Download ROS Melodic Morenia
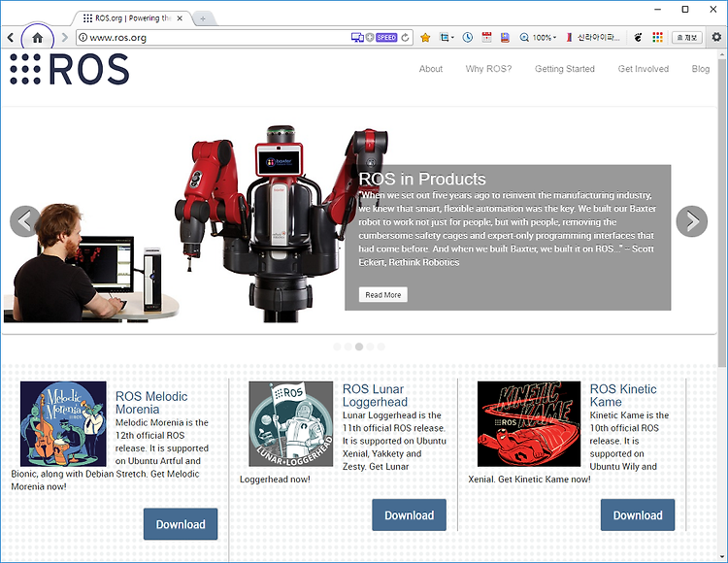The width and height of the screenshot is (728, 563). (x=181, y=524)
